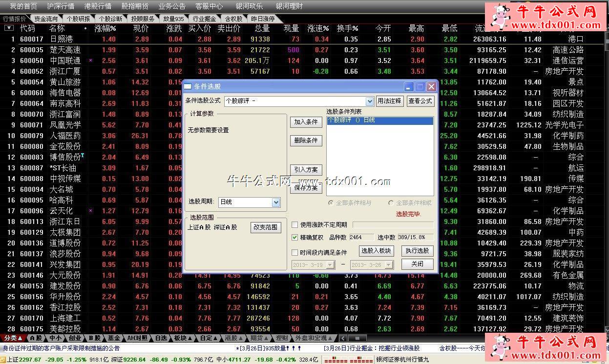Switch to the B股 bottom tab
Viewport: 609px width, 364px height.
94,338
